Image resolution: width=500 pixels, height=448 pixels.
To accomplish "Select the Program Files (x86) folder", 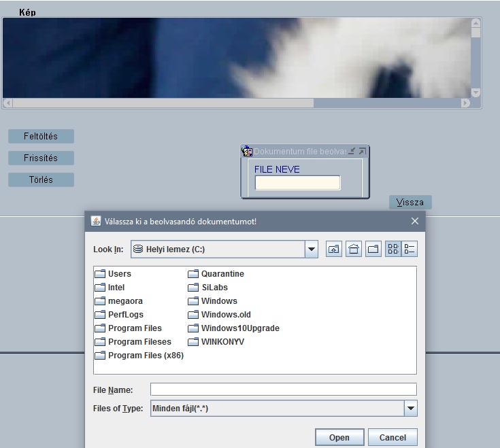I will pos(139,356).
